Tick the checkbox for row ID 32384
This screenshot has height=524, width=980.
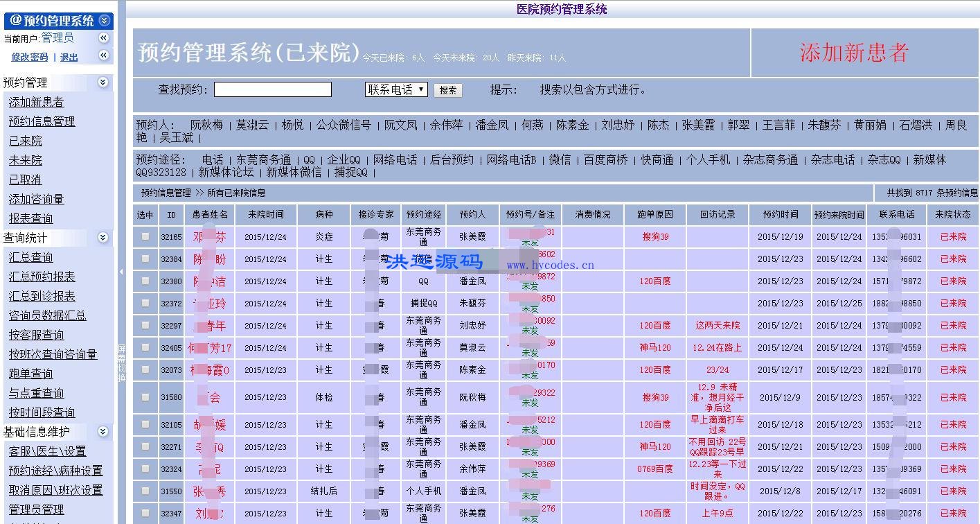145,259
